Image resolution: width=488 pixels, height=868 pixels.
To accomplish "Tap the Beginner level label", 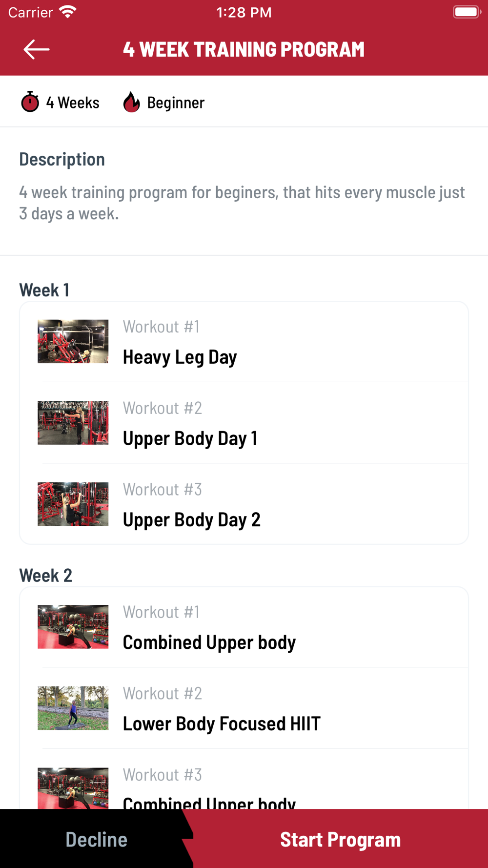I will [x=176, y=103].
